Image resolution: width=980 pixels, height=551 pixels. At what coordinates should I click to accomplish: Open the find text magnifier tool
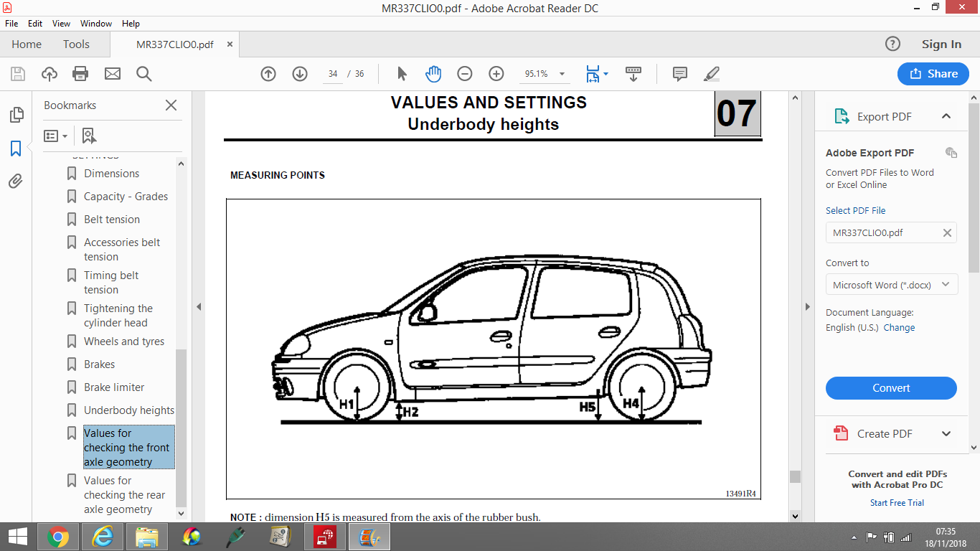click(x=143, y=74)
